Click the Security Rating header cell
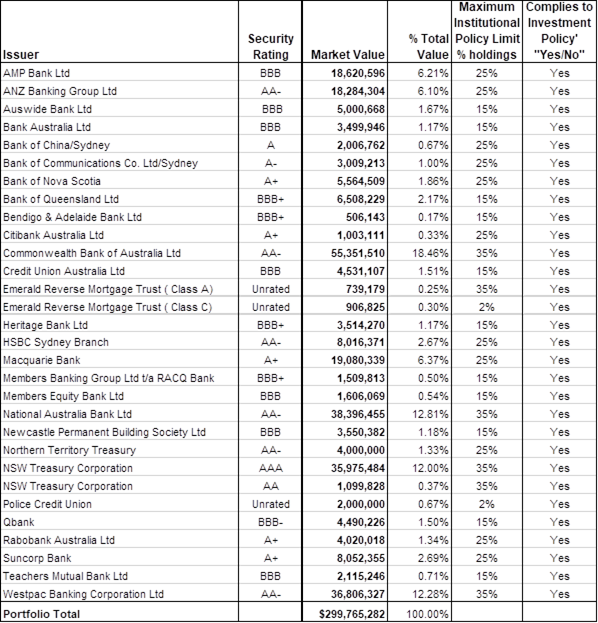This screenshot has height=623, width=598. tap(270, 31)
